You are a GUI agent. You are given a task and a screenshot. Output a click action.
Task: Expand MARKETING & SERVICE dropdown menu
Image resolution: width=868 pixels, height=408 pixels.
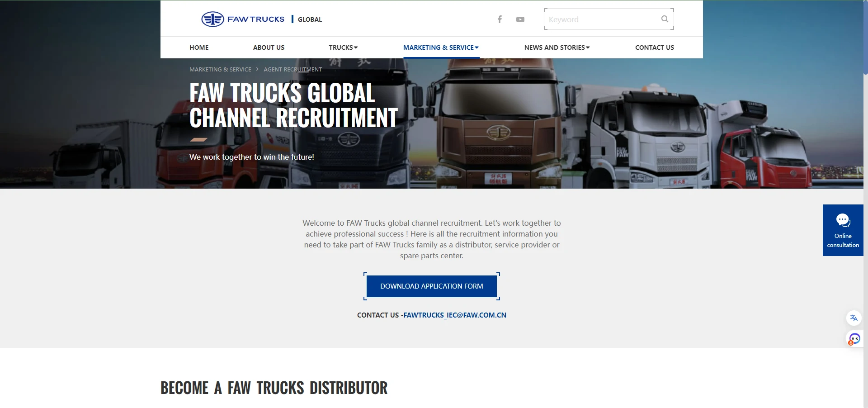441,47
